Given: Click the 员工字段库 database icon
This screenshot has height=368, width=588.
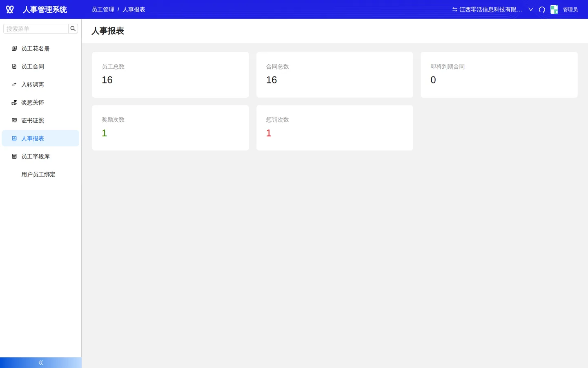Looking at the screenshot, I should coord(14,156).
